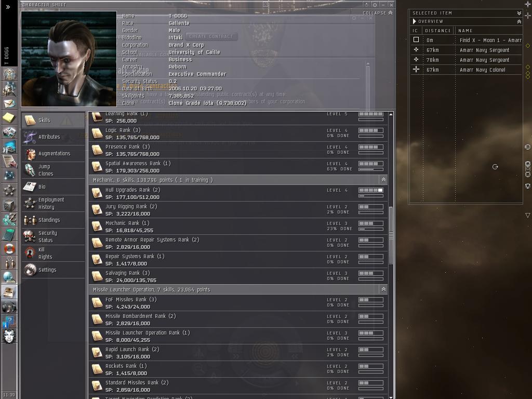Viewport: 532px width, 399px height.
Task: Select the Jury Rigging Rank (2) skill
Action: 238,210
